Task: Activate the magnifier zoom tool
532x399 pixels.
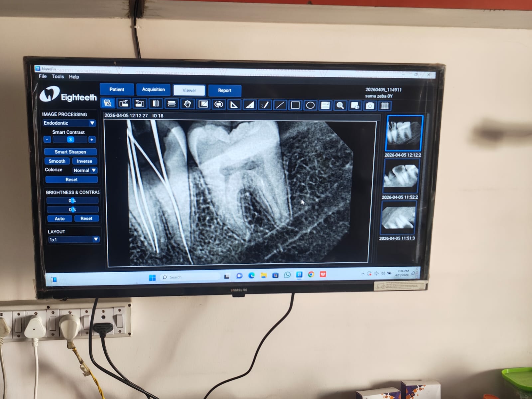Action: pyautogui.click(x=340, y=106)
